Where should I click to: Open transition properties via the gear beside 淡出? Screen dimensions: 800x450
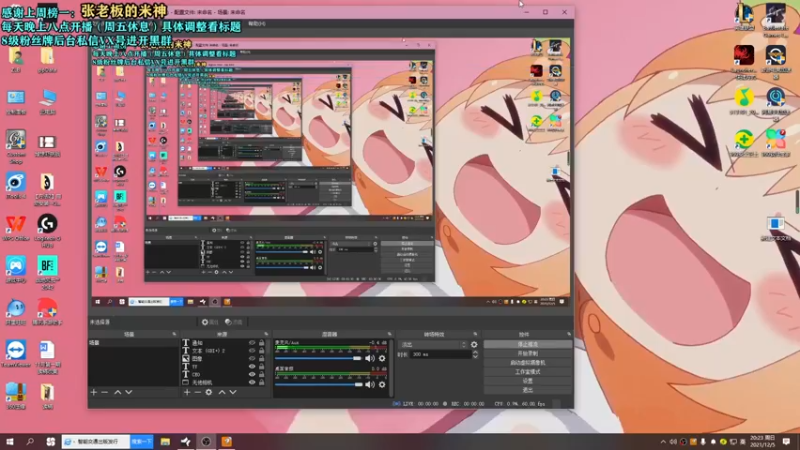[474, 345]
